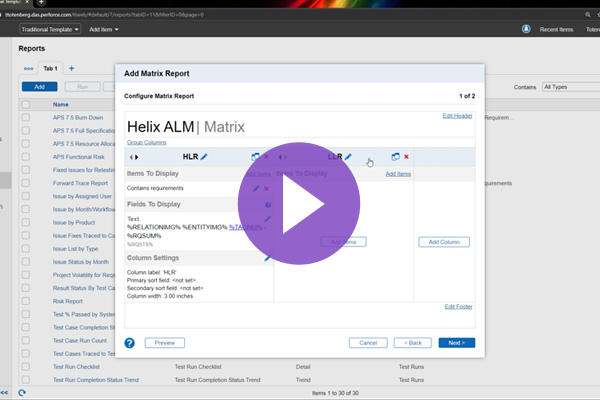This screenshot has width=600, height=400.
Task: Open the Risk Report link
Action: coord(68,301)
